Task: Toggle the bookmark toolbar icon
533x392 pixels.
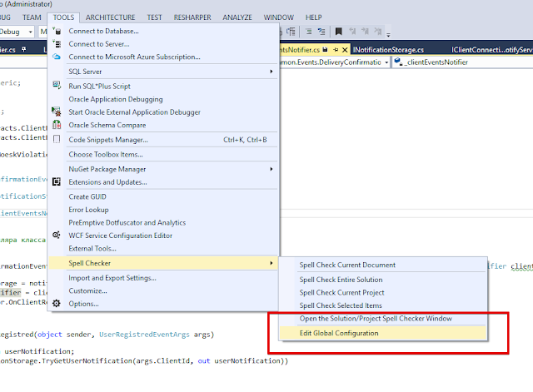Action: click(x=339, y=32)
